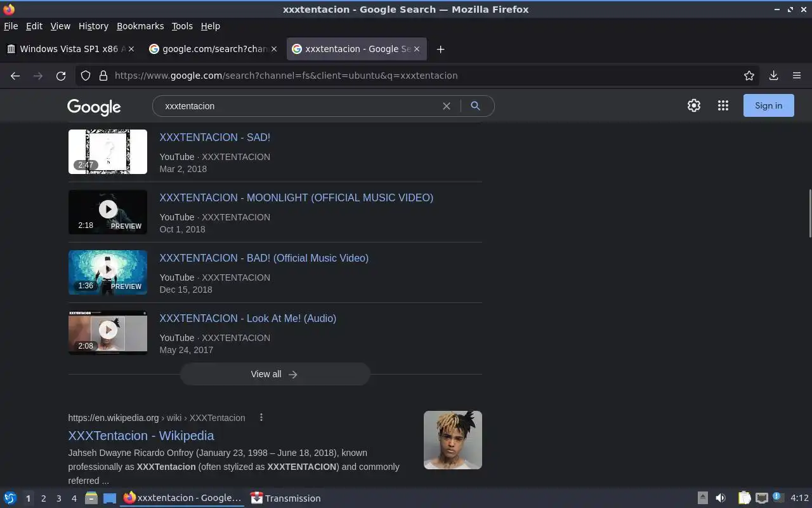This screenshot has width=812, height=508.
Task: Close the xxxtentacion Google Search tab
Action: pyautogui.click(x=417, y=49)
